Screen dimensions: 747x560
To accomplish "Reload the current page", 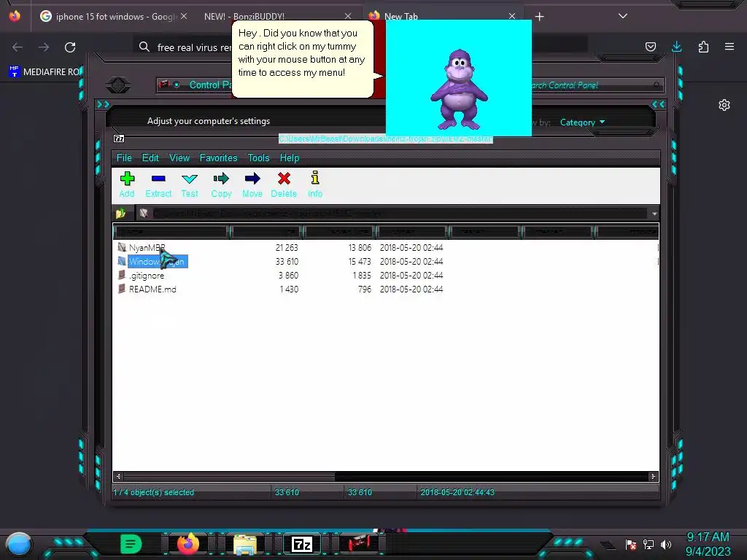I will click(x=70, y=47).
